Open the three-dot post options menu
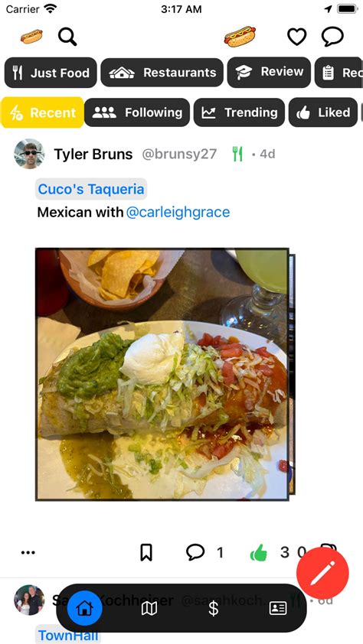The width and height of the screenshot is (363, 644). point(28,553)
